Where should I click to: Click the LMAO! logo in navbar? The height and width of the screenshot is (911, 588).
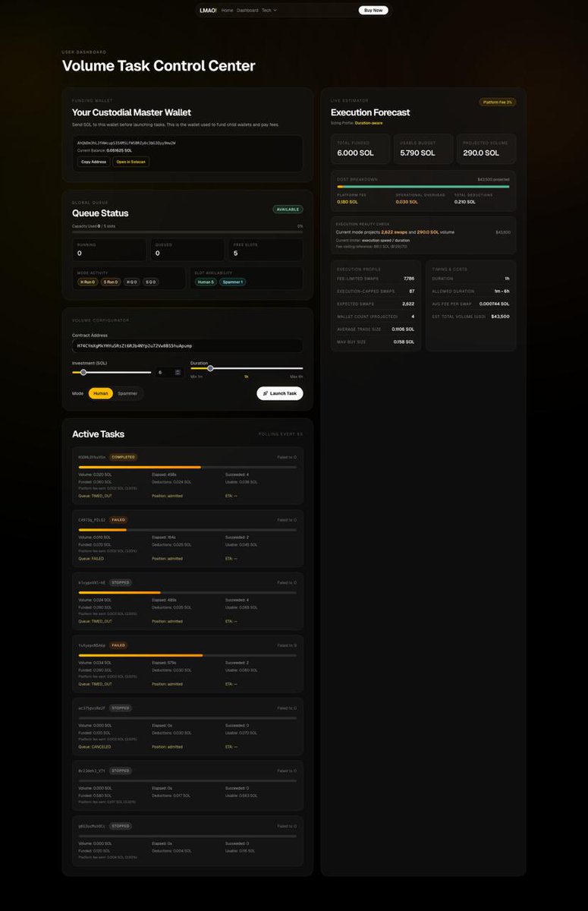click(208, 11)
